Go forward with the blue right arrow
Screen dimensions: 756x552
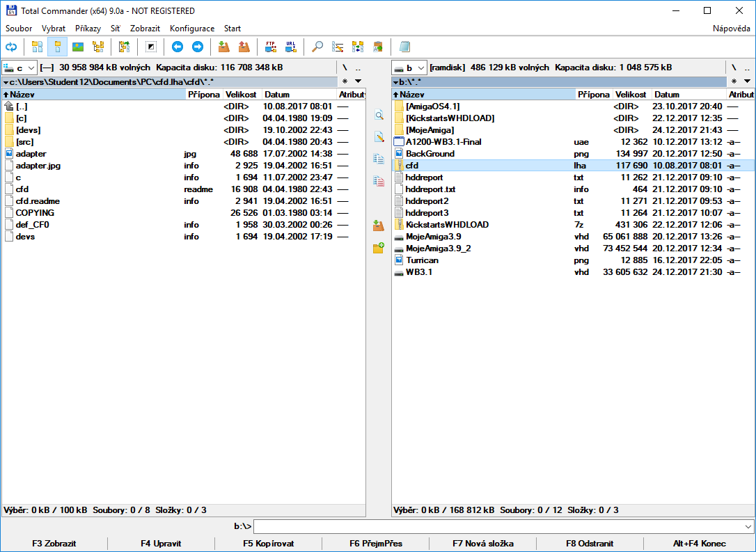[198, 47]
